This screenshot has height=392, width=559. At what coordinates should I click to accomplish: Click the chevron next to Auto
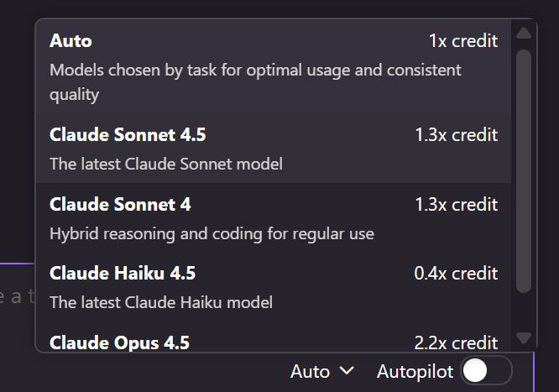click(x=347, y=371)
